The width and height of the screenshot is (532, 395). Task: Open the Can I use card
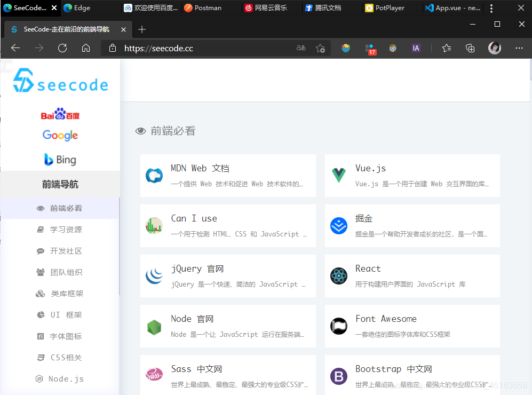(x=228, y=226)
